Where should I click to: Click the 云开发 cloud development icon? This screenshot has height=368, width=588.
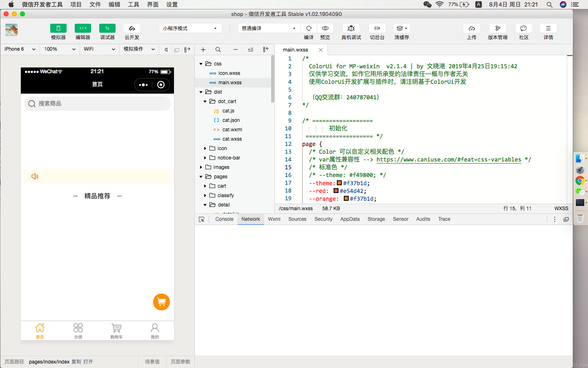[132, 28]
